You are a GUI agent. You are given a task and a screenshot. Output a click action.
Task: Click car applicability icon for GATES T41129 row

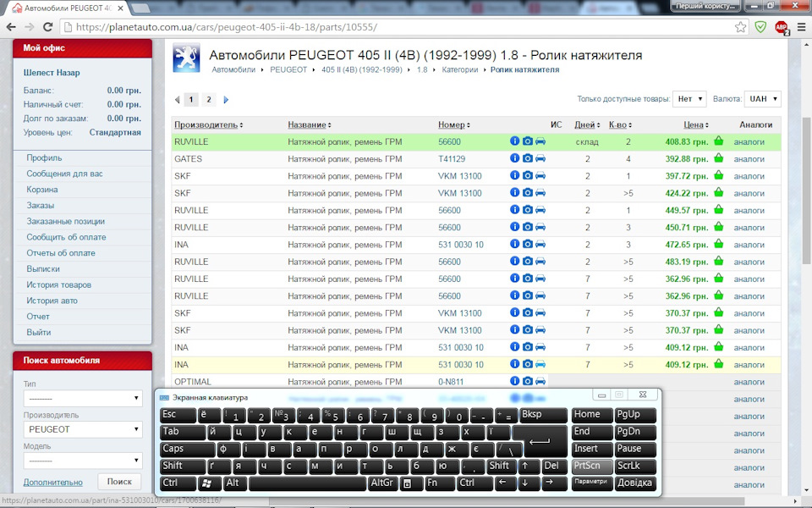point(540,158)
